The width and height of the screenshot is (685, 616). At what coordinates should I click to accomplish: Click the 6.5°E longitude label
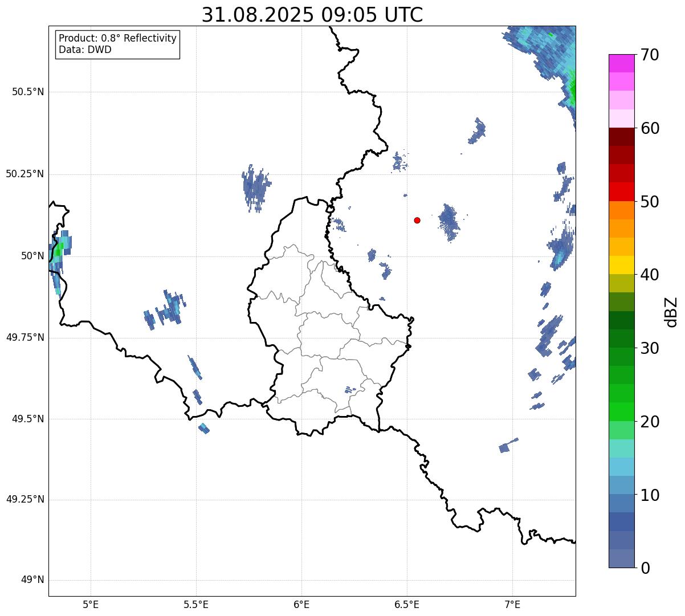tap(407, 604)
